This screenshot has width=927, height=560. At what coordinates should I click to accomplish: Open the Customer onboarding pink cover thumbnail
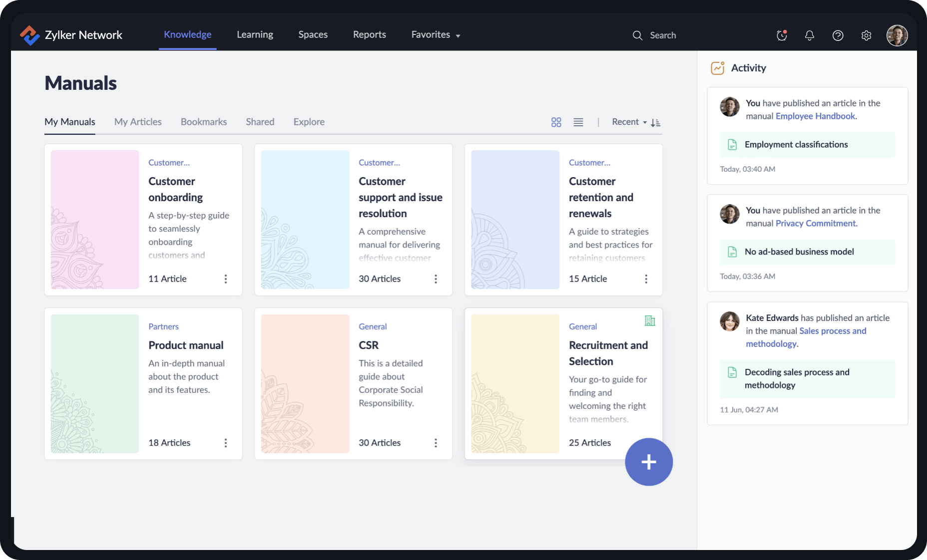[x=95, y=220]
